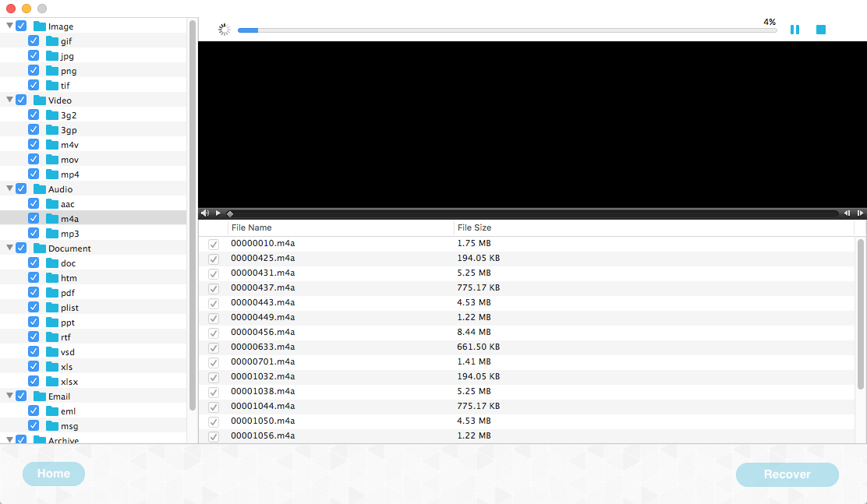The image size is (867, 504).
Task: Click the file list vertical scrollbar
Action: tap(860, 314)
